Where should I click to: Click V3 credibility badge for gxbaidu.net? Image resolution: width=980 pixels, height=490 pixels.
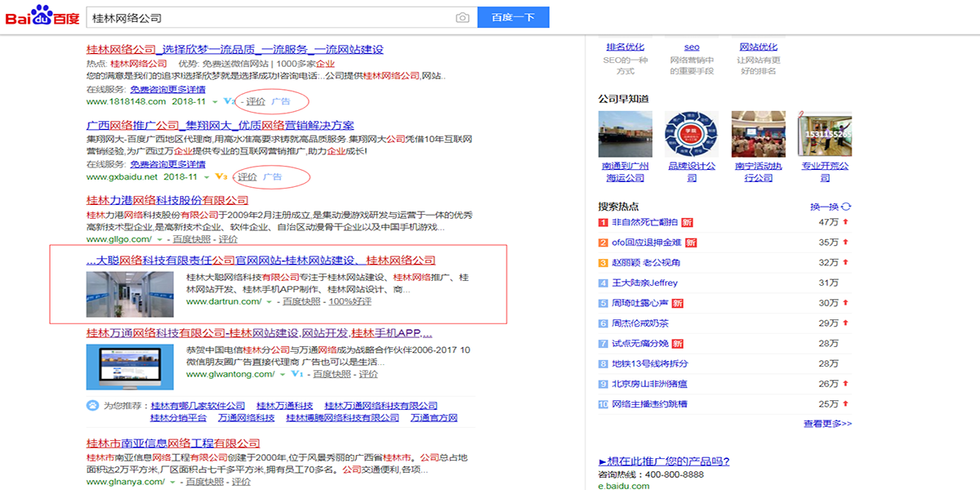coord(220,176)
